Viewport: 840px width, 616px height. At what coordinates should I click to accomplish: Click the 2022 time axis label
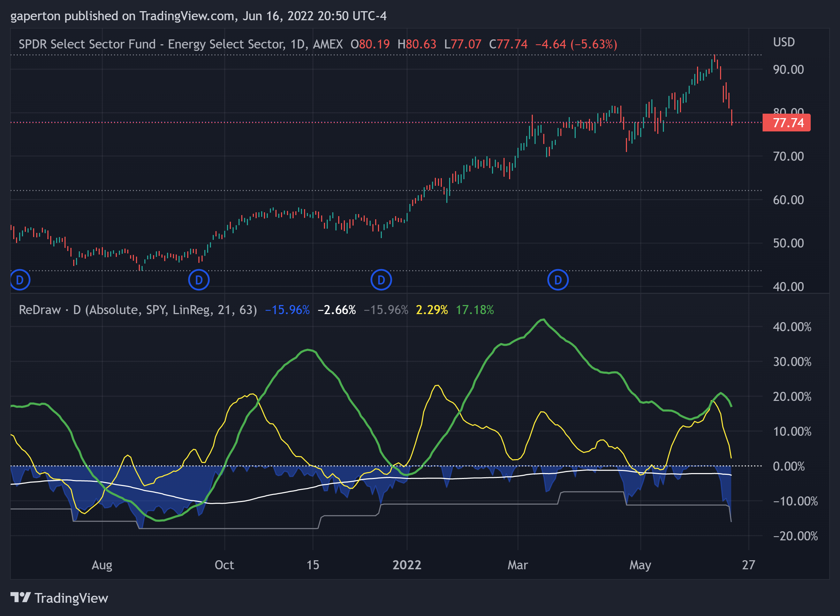tap(407, 565)
